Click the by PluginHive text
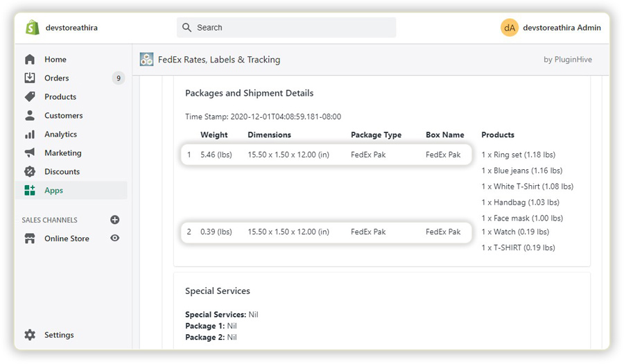 tap(568, 59)
